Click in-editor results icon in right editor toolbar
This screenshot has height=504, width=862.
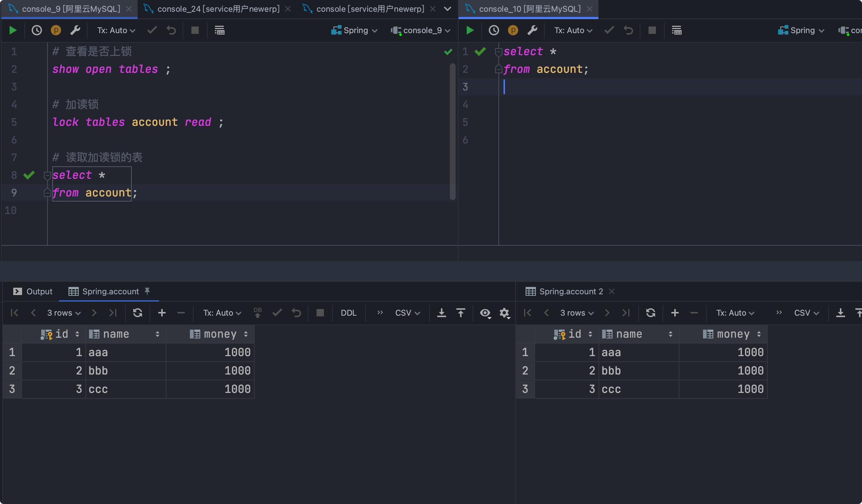pyautogui.click(x=676, y=30)
